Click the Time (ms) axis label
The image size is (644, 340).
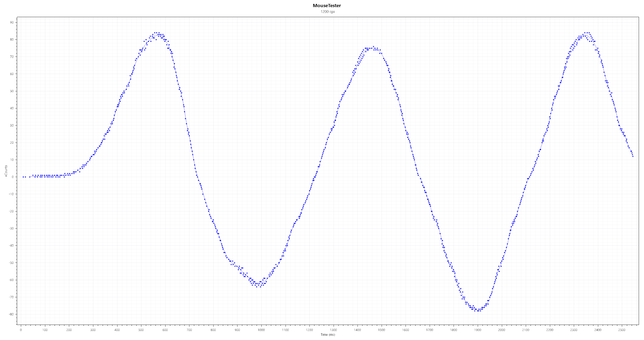coord(328,334)
